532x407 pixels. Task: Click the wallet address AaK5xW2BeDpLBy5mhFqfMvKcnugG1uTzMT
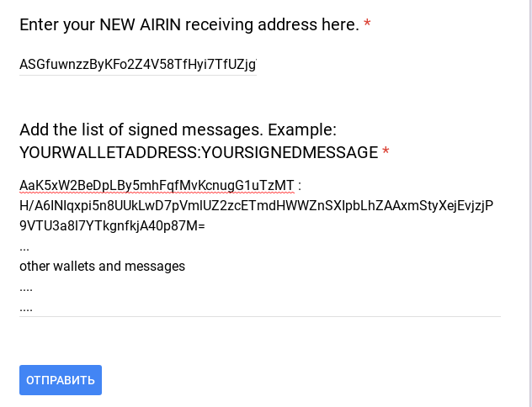[x=157, y=185]
